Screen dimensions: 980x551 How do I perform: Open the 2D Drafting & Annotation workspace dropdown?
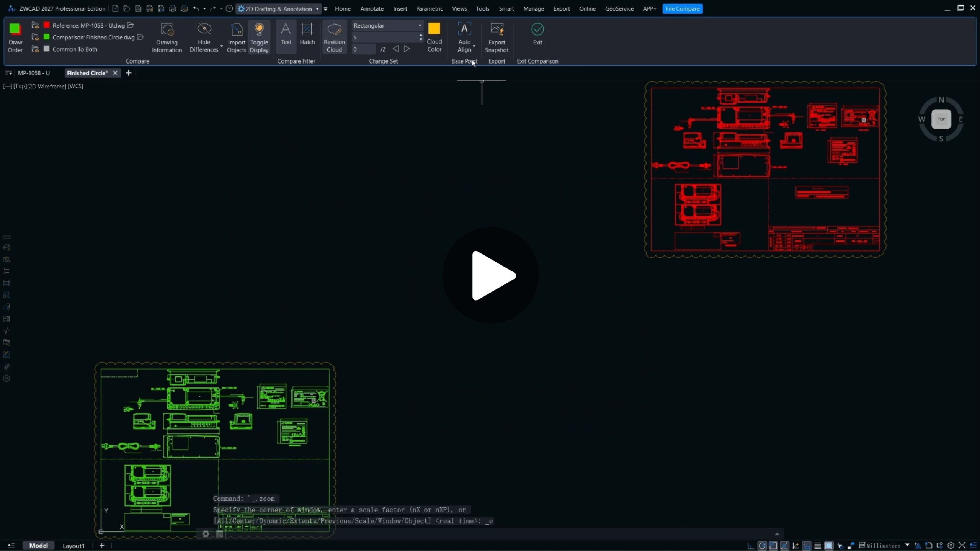(x=317, y=9)
